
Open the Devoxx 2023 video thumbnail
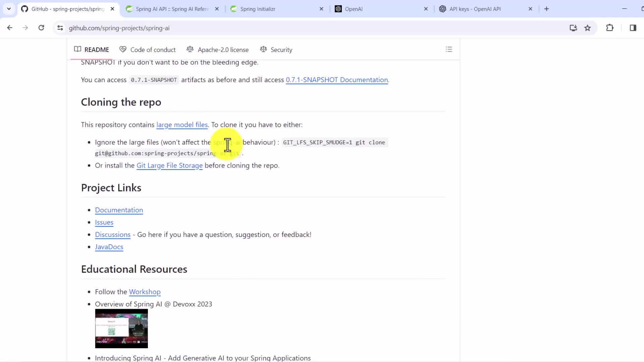pos(121,328)
